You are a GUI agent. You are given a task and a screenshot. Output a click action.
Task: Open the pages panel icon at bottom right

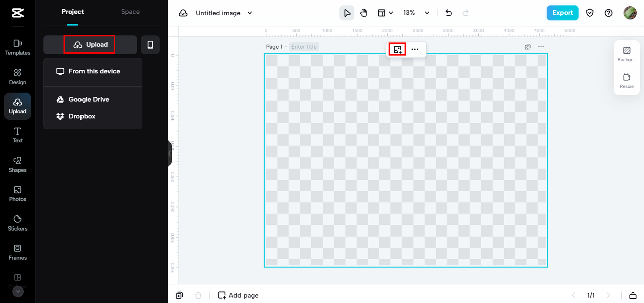click(632, 295)
